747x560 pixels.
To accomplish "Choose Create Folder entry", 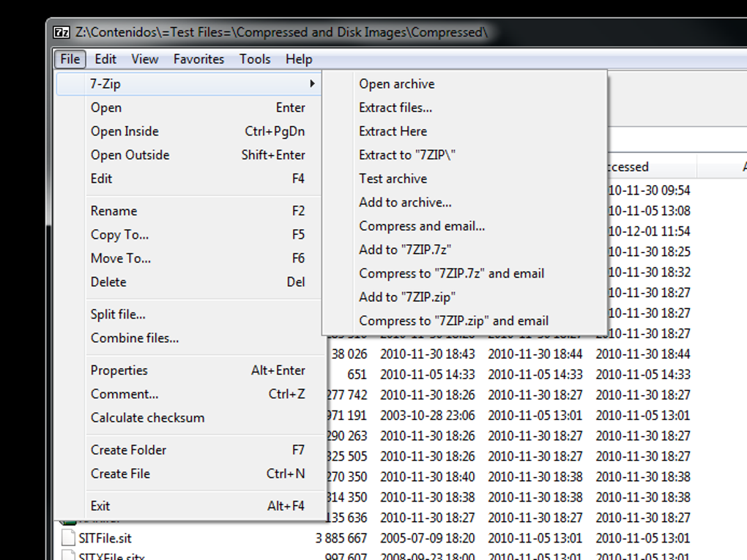I will coord(189,450).
